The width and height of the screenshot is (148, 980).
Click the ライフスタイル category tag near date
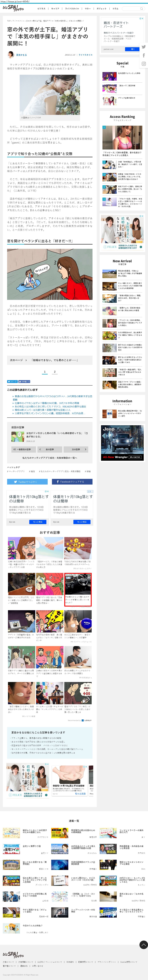point(85,55)
